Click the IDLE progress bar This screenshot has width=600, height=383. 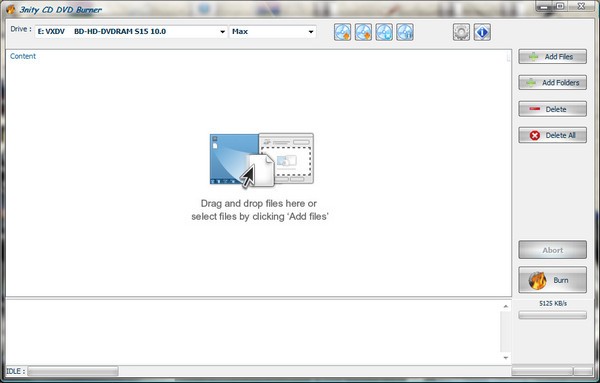pyautogui.click(x=73, y=371)
